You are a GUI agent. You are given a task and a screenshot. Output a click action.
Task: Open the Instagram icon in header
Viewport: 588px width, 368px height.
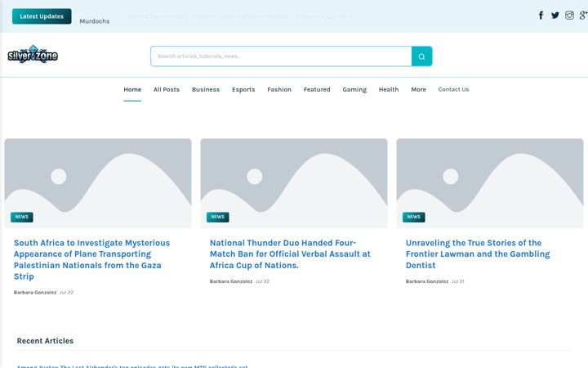[569, 16]
